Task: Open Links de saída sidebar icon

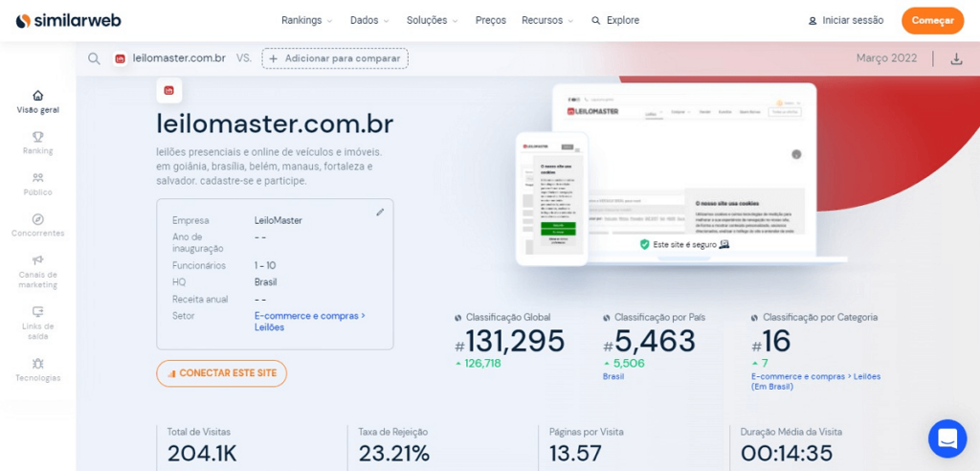Action: coord(38,312)
